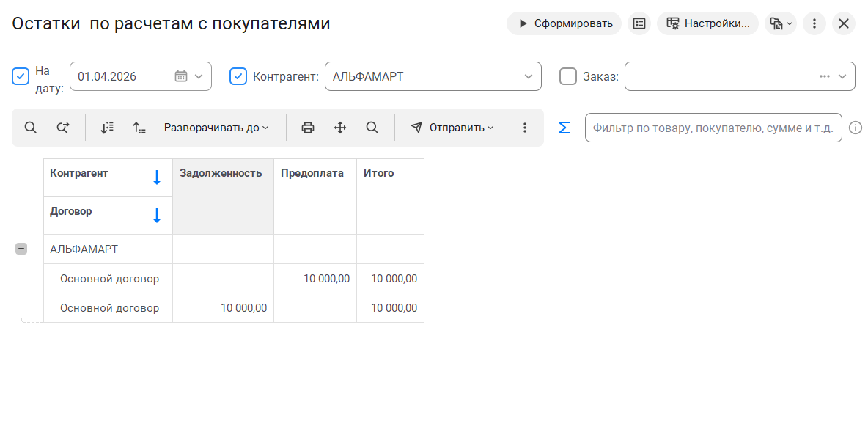Viewport: 868px width, 432px height.
Task: Click the move-arrows icon in the toolbar
Action: [x=340, y=128]
